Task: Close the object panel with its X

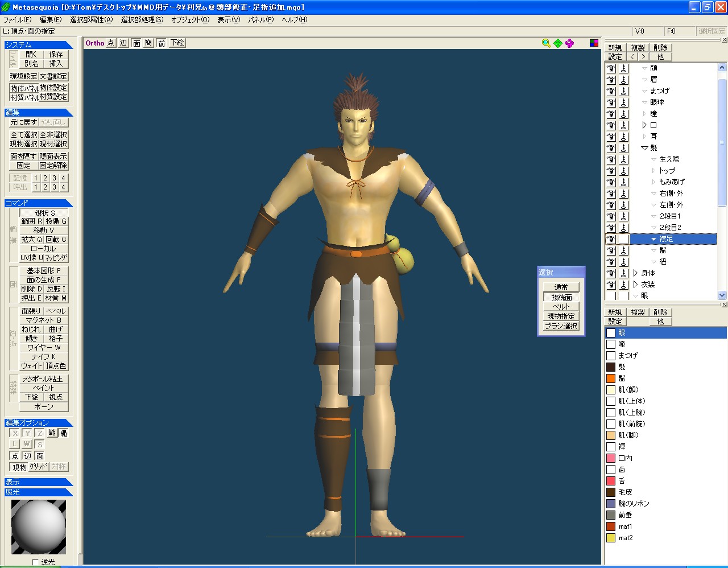Action: pyautogui.click(x=724, y=40)
